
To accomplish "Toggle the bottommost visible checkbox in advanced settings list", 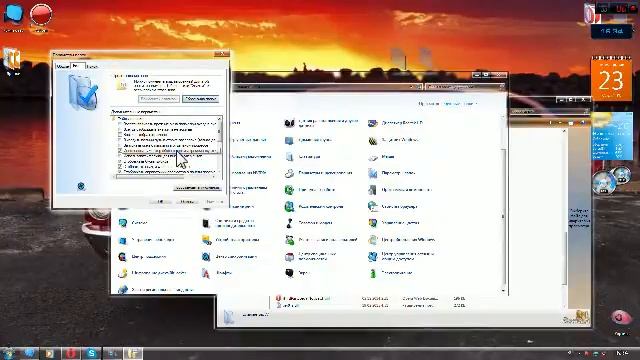I will tap(120, 172).
